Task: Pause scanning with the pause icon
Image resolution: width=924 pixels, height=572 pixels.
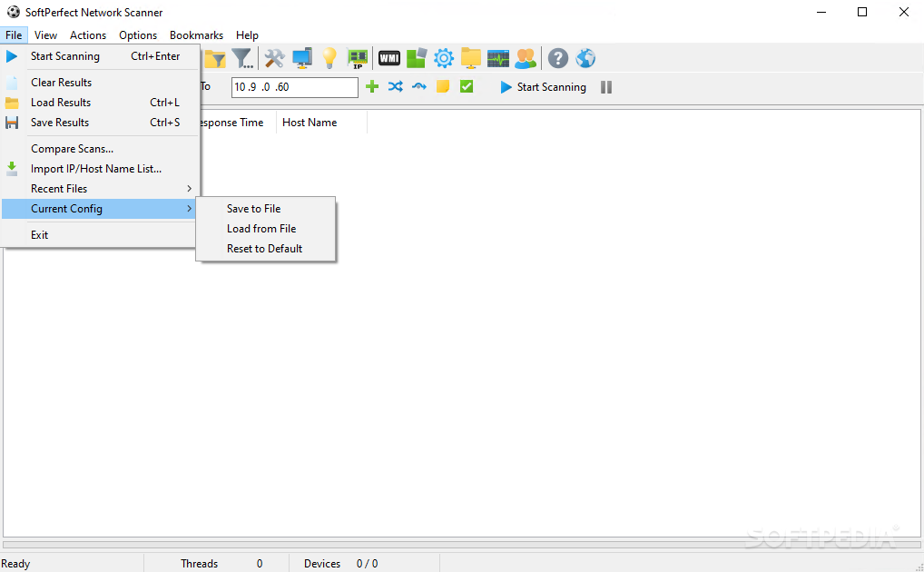Action: (605, 87)
